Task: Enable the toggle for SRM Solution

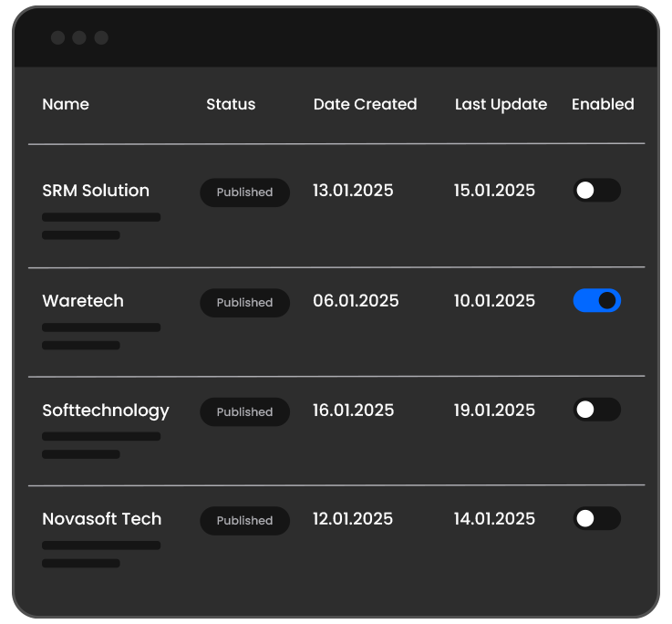Action: click(596, 191)
